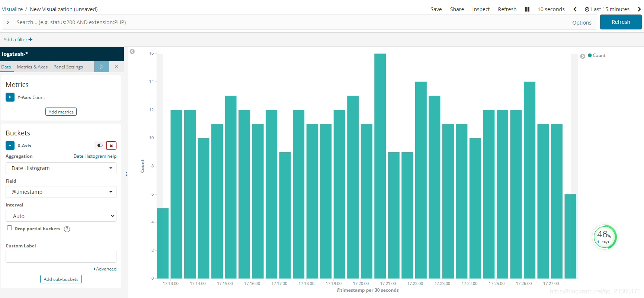
Task: Open Date Histogram help link
Action: coord(95,156)
